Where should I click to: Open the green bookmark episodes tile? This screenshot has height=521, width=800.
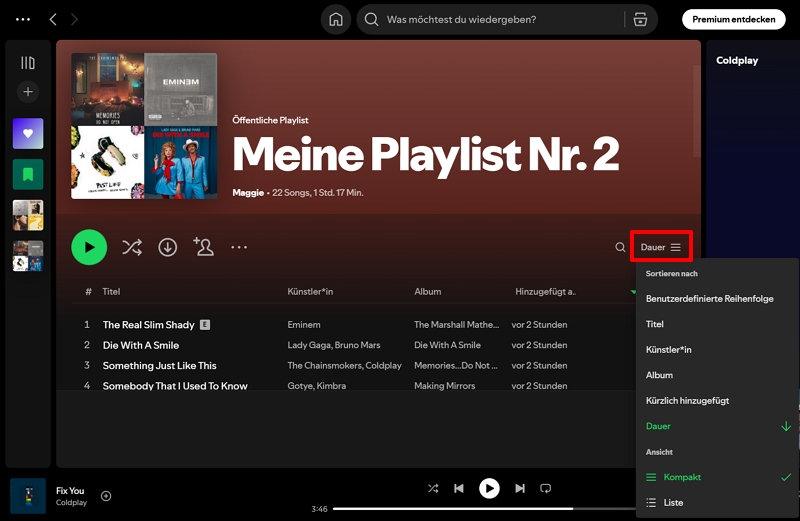tap(28, 175)
